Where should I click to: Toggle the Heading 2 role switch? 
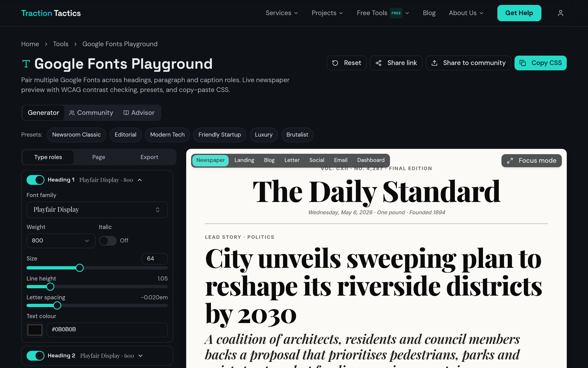click(x=36, y=356)
